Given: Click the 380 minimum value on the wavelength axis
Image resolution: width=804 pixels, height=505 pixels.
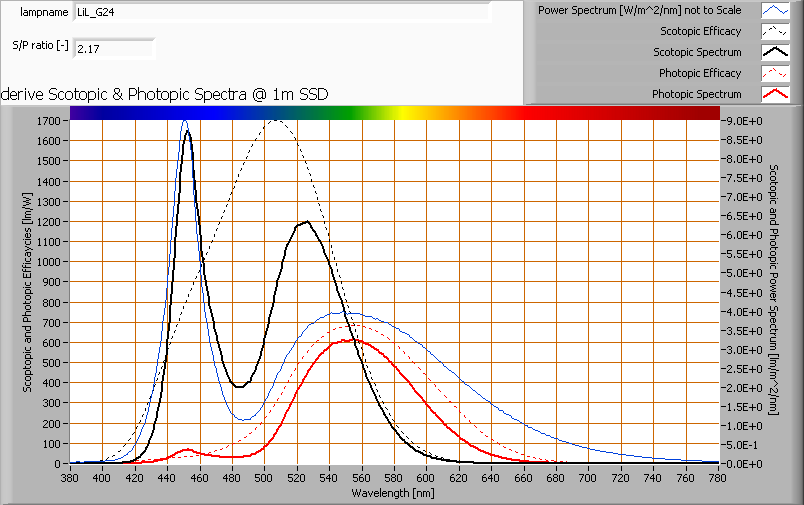Looking at the screenshot, I should tap(70, 479).
